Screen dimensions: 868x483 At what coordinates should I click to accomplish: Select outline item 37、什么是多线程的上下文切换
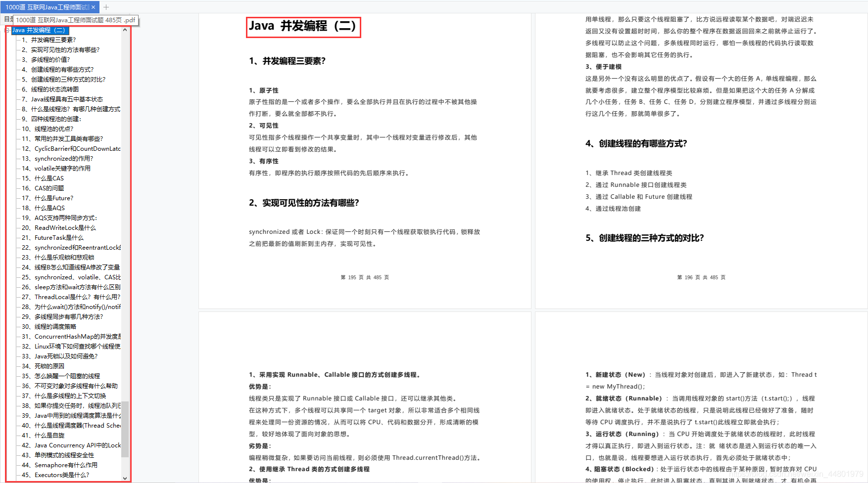point(64,396)
